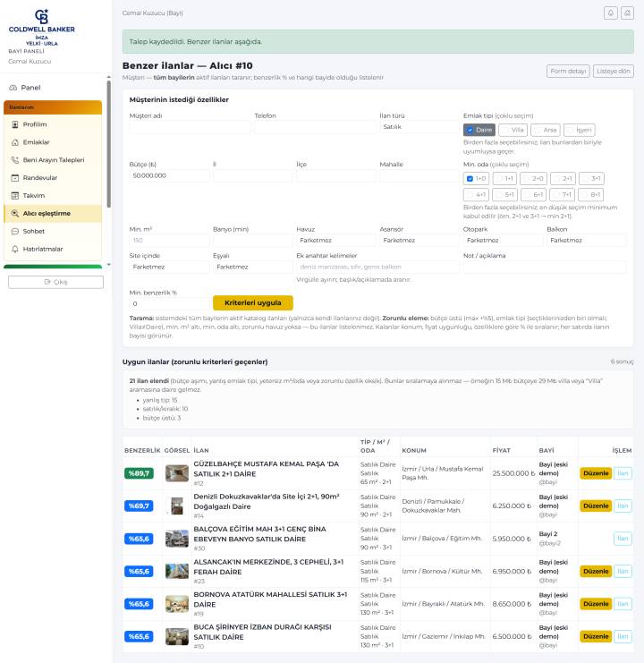
Task: Click the sidebar vertical scrollbar
Action: [x=108, y=144]
